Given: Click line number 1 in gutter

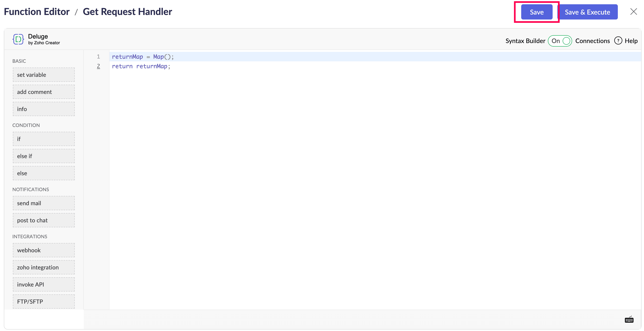Looking at the screenshot, I should pyautogui.click(x=98, y=57).
